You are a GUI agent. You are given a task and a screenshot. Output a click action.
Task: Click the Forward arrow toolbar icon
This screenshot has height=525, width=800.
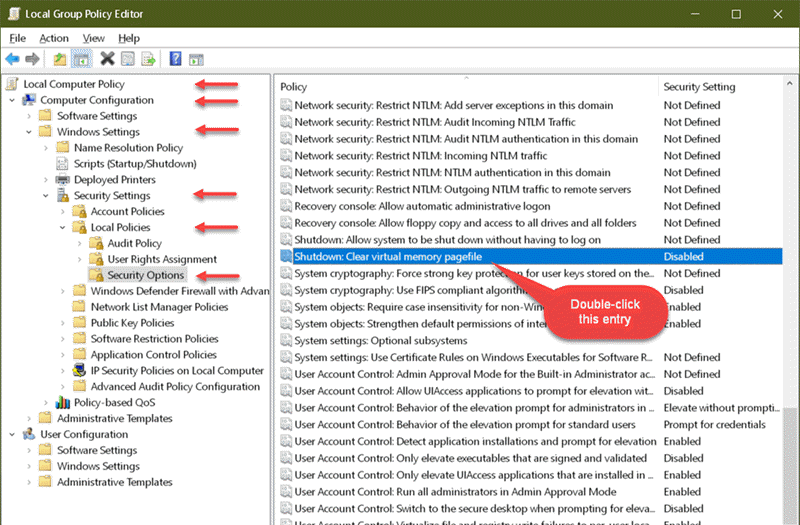32,59
